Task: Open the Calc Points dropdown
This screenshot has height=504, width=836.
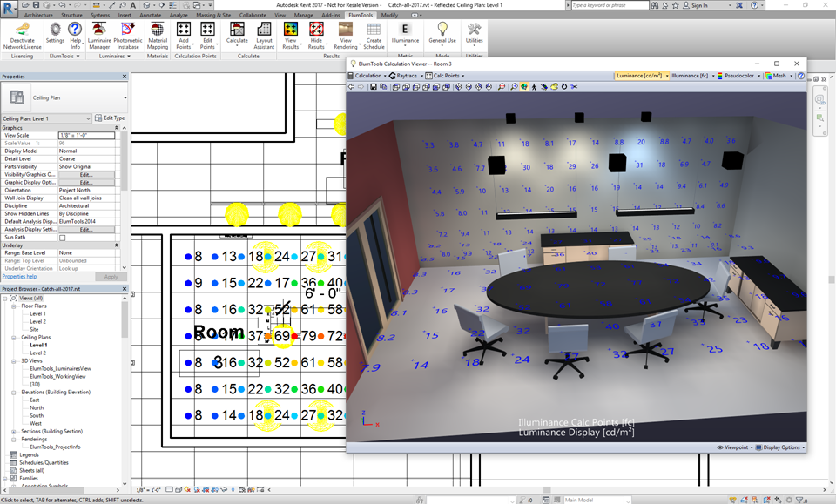Action: [x=447, y=77]
